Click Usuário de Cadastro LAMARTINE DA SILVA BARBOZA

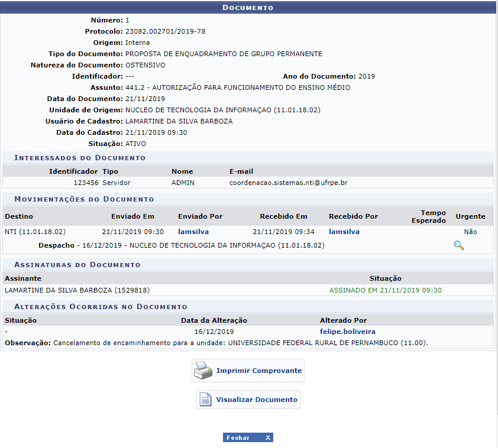tap(179, 121)
